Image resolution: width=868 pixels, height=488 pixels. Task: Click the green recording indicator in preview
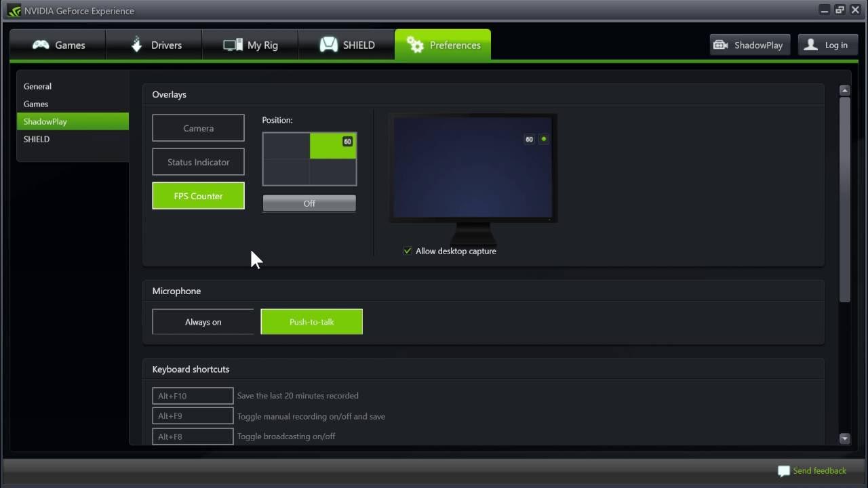tap(544, 139)
